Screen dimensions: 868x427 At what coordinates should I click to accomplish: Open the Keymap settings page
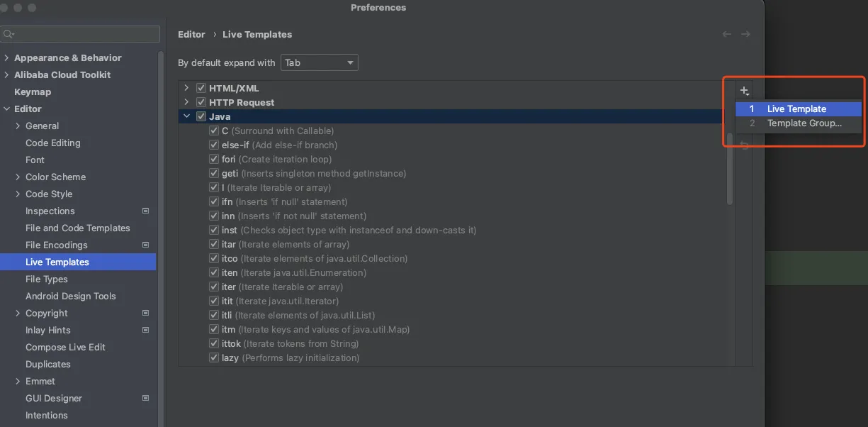(33, 92)
